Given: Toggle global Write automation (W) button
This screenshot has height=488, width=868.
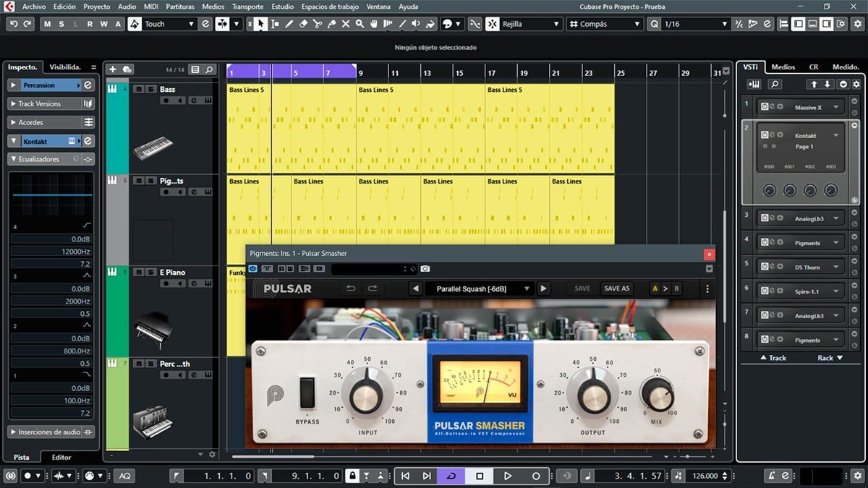Looking at the screenshot, I should pos(105,24).
